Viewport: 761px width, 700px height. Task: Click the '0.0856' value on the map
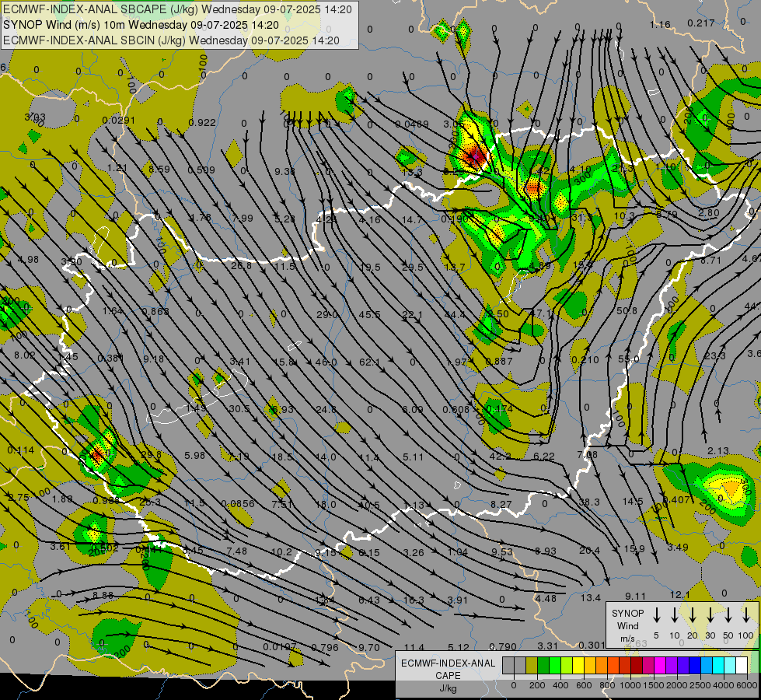[238, 504]
